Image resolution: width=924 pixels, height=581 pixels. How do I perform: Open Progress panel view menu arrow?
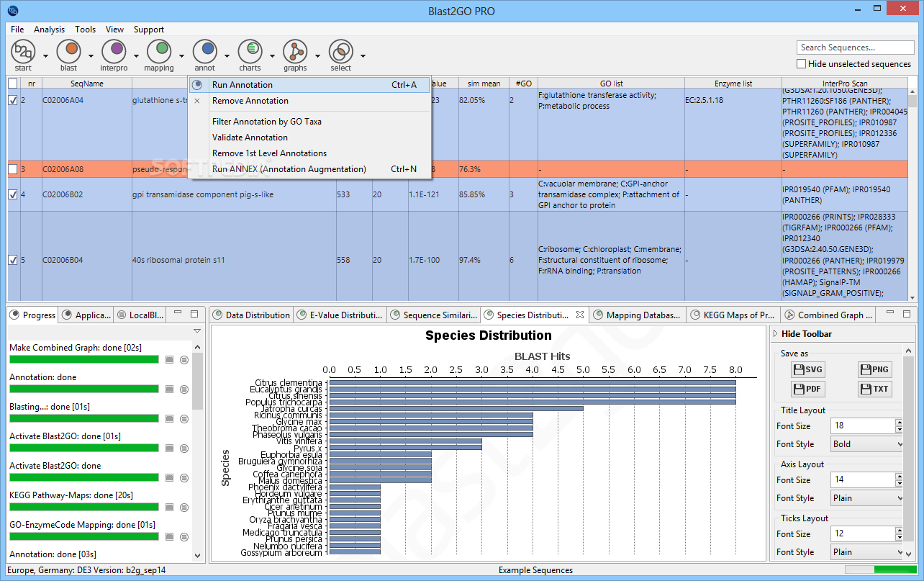point(197,330)
